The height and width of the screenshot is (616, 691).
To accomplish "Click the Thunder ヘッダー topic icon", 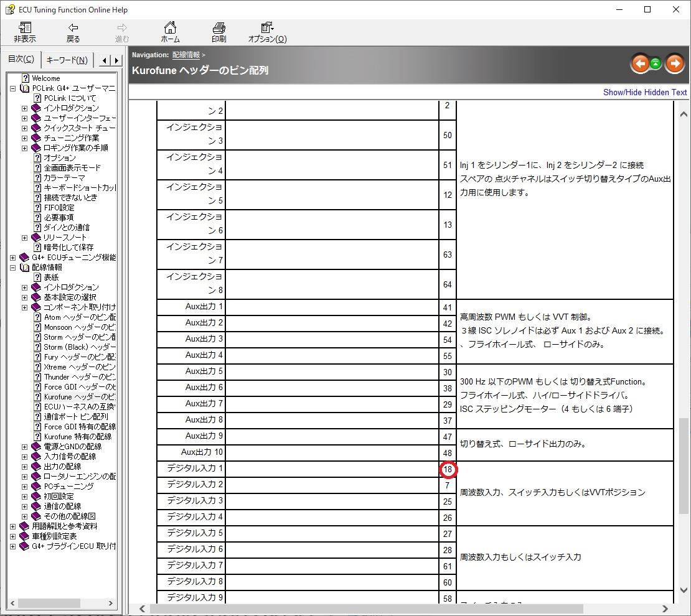I will [x=37, y=376].
